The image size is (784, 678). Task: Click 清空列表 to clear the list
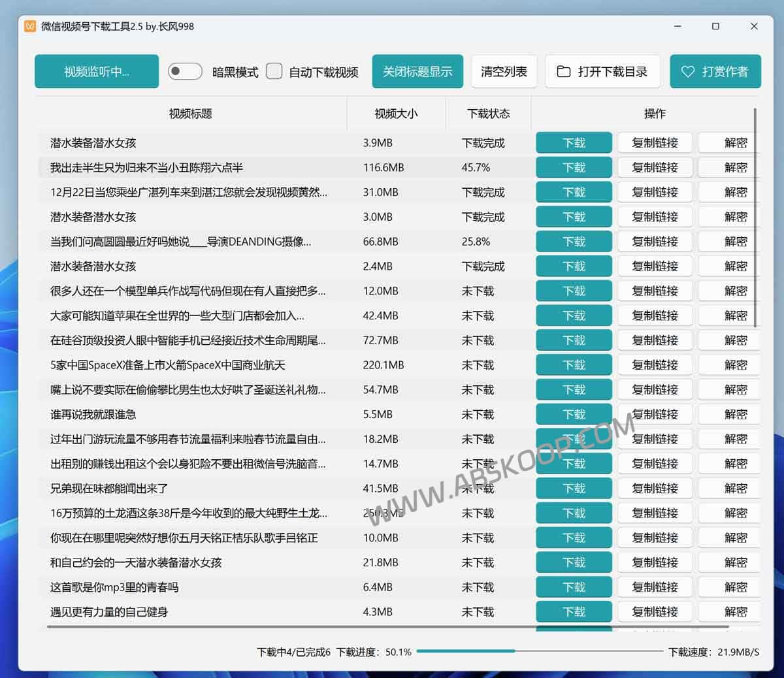(504, 72)
